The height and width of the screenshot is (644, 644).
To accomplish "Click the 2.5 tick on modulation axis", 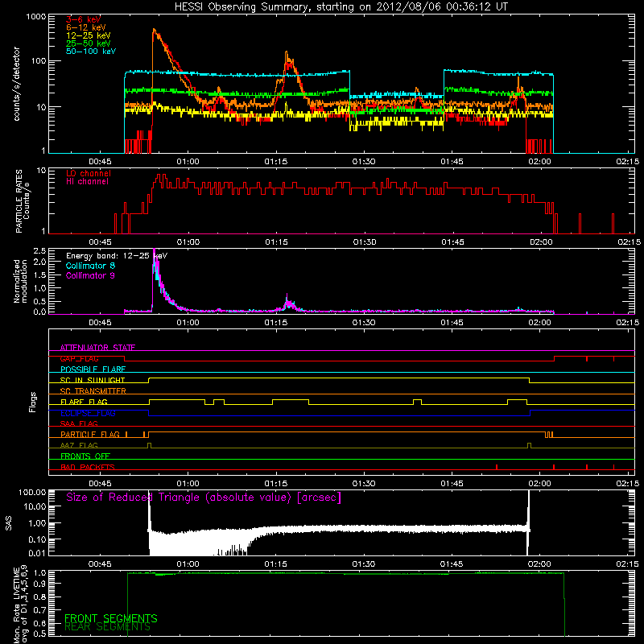I will tap(40, 251).
